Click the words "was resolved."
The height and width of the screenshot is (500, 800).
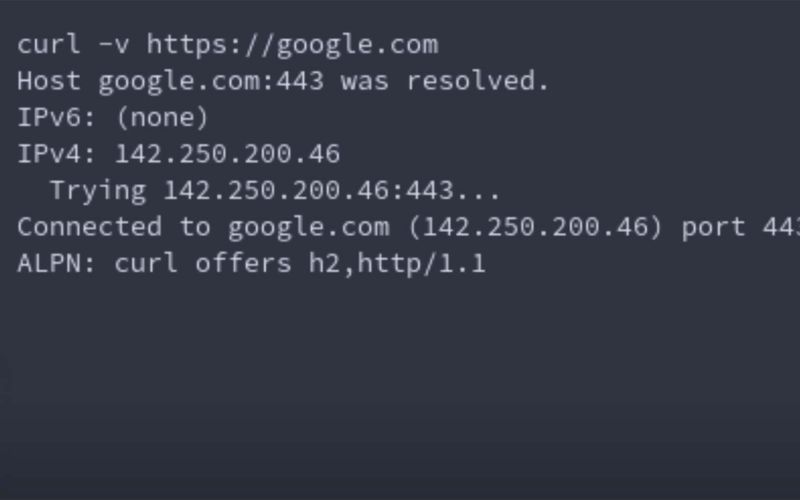(x=445, y=81)
